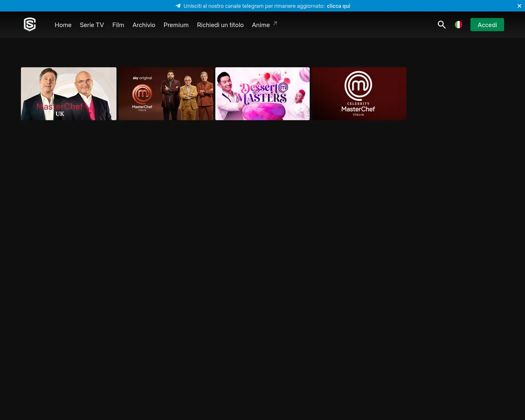Click the 'Unisciti al nostro canale telegram' text
This screenshot has width=525, height=420.
[x=254, y=6]
